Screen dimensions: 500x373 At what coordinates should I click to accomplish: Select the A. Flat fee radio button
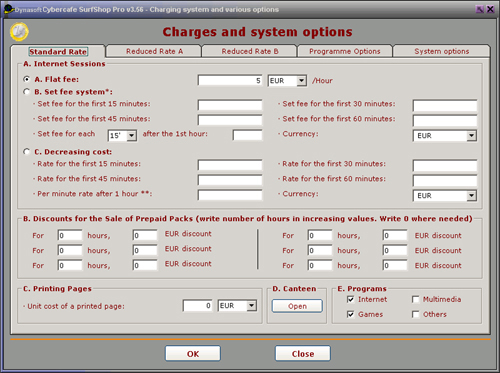[26, 79]
